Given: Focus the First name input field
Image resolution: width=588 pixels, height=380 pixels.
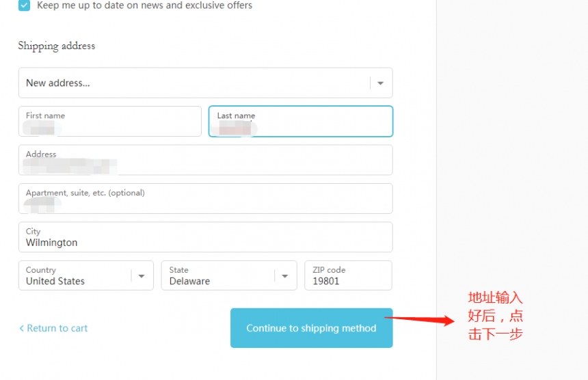Looking at the screenshot, I should (109, 122).
